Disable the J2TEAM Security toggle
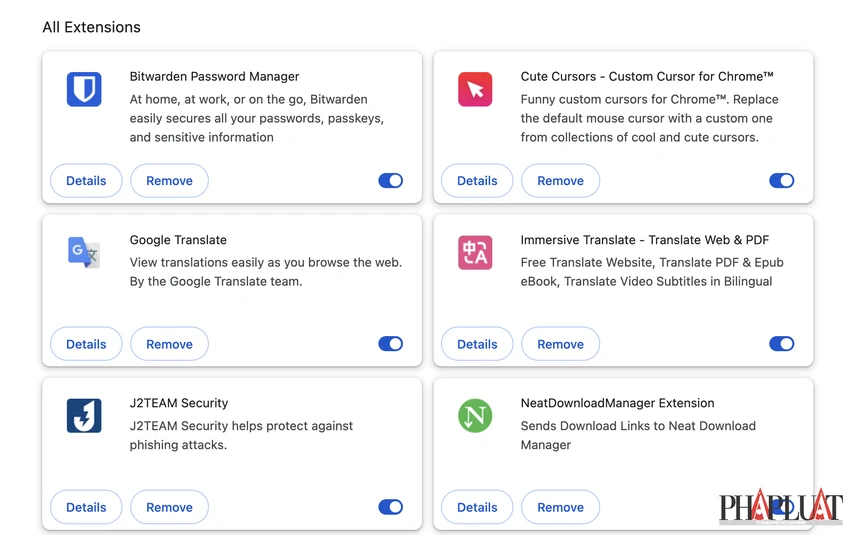The height and width of the screenshot is (535, 850). click(391, 507)
